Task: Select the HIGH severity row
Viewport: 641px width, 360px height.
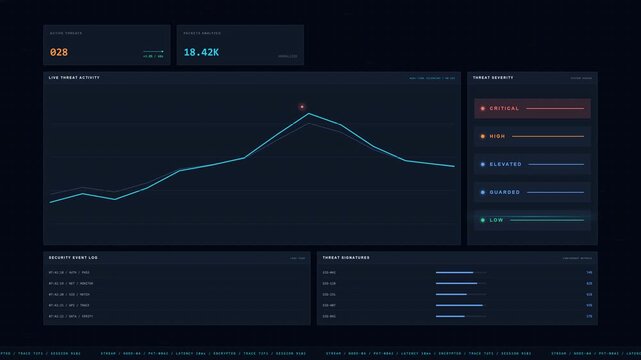Action: click(x=532, y=136)
